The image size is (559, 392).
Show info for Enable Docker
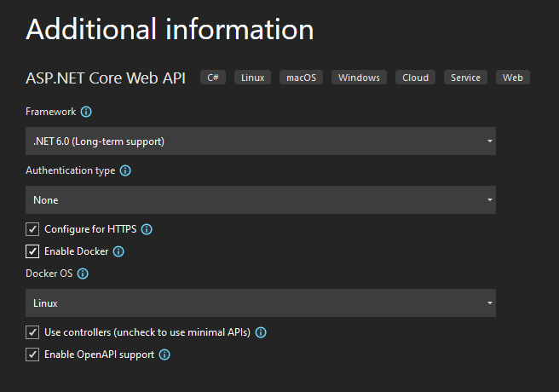[x=118, y=251]
